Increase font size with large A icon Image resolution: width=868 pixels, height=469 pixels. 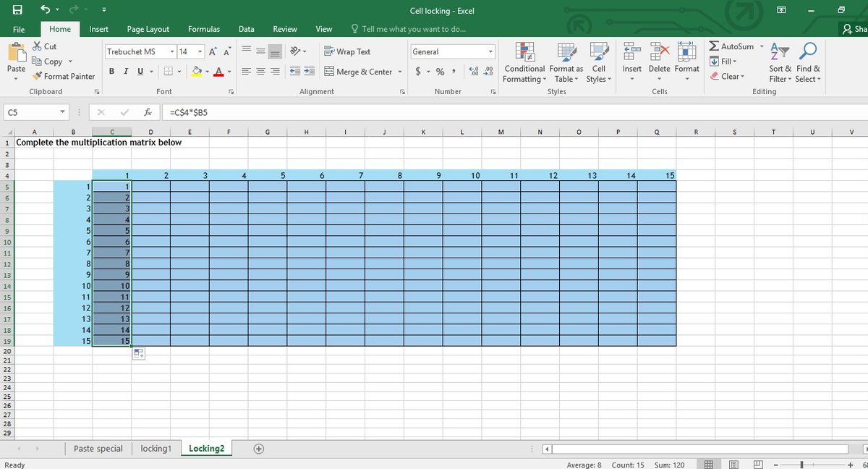coord(213,51)
